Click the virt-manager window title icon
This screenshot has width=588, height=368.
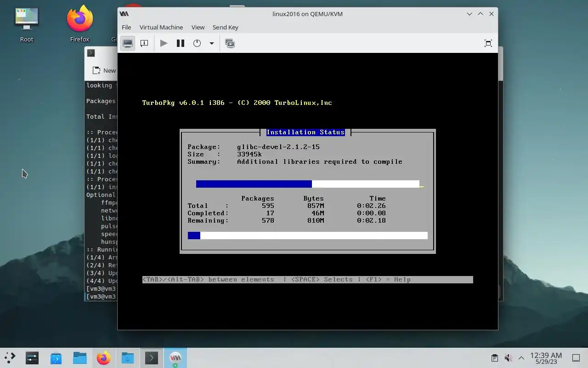124,14
